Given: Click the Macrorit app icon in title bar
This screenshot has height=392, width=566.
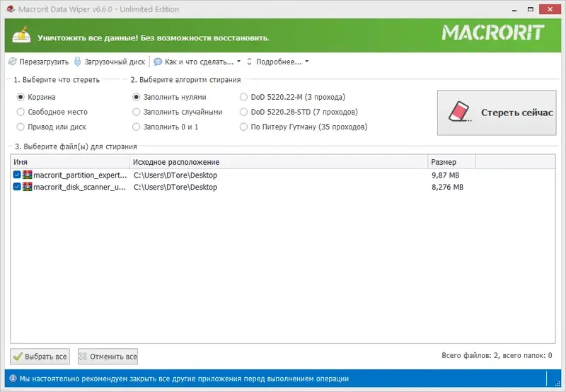Looking at the screenshot, I should [11, 8].
